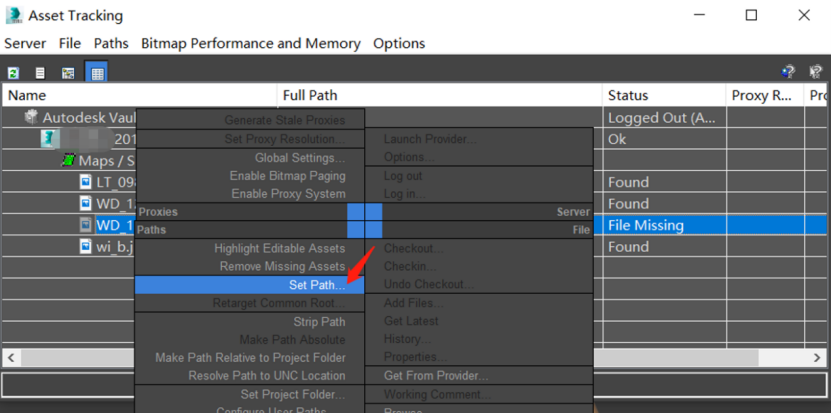Click the 3ds Max scene file icon
Image resolution: width=831 pixels, height=414 pixels.
point(49,139)
